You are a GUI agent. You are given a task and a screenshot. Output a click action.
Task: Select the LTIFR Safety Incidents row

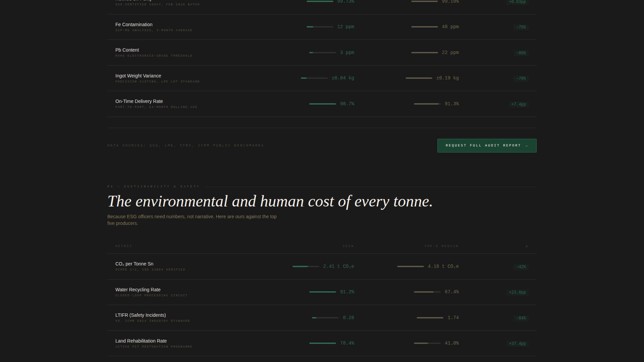[x=141, y=315]
